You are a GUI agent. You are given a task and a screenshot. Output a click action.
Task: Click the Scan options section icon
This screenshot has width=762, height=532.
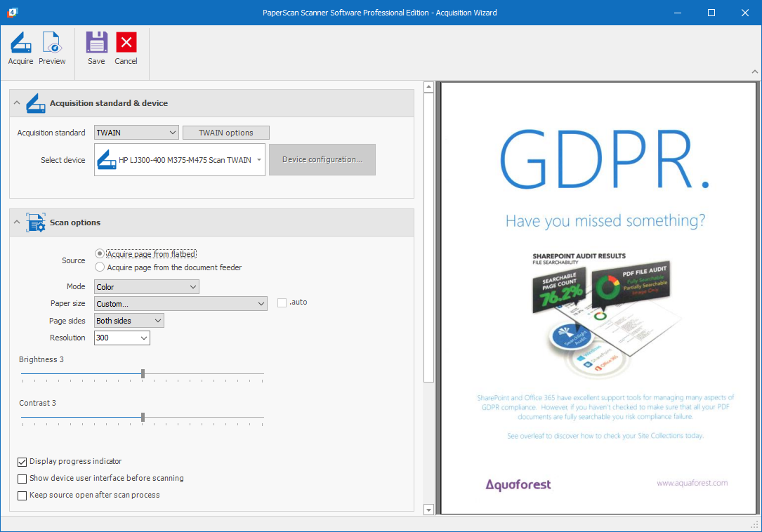[x=36, y=222]
